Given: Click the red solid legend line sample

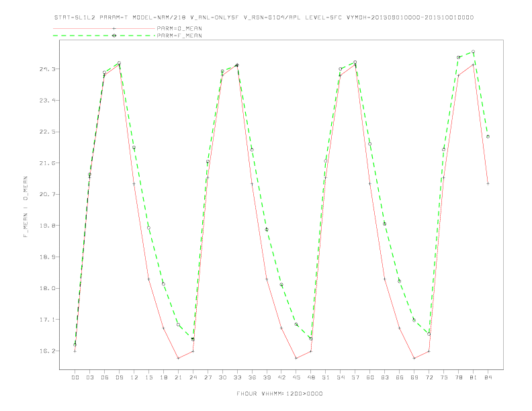Looking at the screenshot, I should click(x=104, y=28).
